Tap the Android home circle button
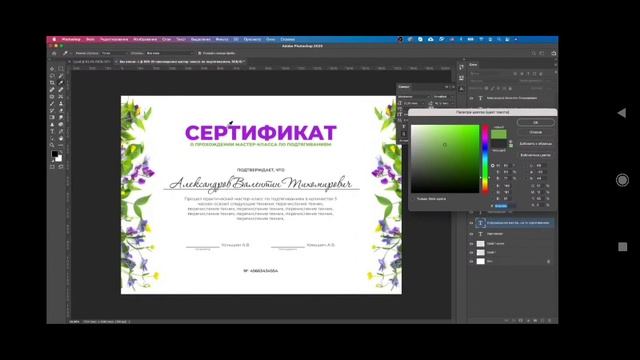640x360 pixels. [622, 180]
